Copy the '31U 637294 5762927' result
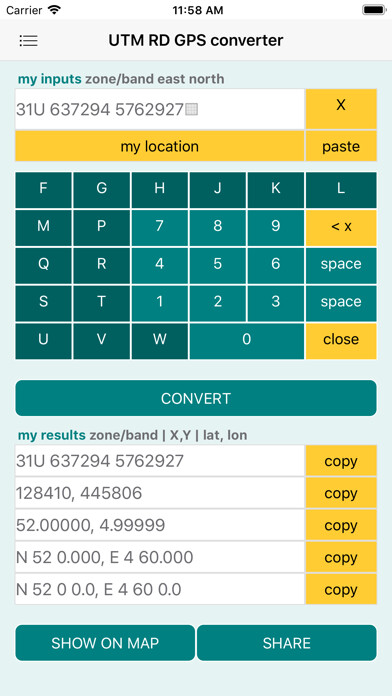 point(341,461)
